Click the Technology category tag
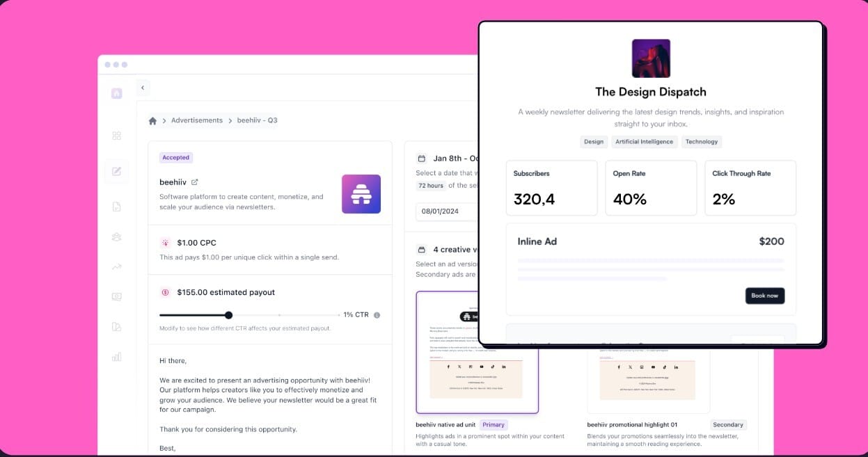This screenshot has height=457, width=868. pyautogui.click(x=701, y=142)
